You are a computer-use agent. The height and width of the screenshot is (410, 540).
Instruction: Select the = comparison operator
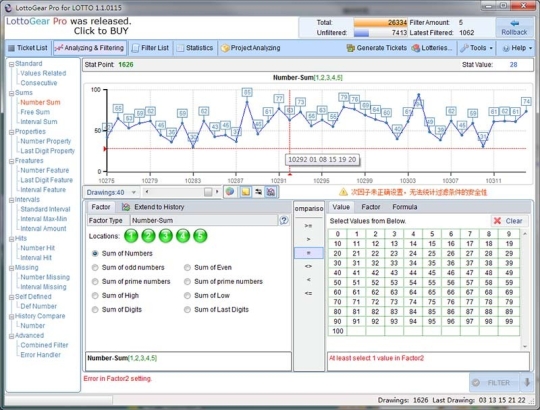coord(309,253)
